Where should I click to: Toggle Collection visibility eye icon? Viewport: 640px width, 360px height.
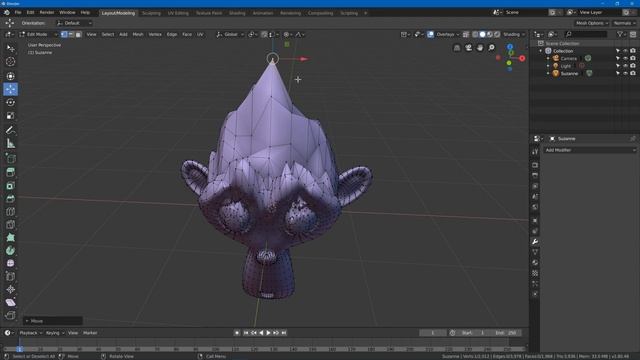(625, 51)
